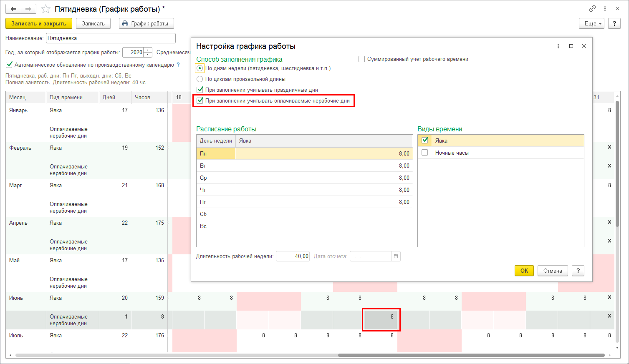Click the back arrow navigation button
Viewport: 629px width, 364px height.
[13, 9]
